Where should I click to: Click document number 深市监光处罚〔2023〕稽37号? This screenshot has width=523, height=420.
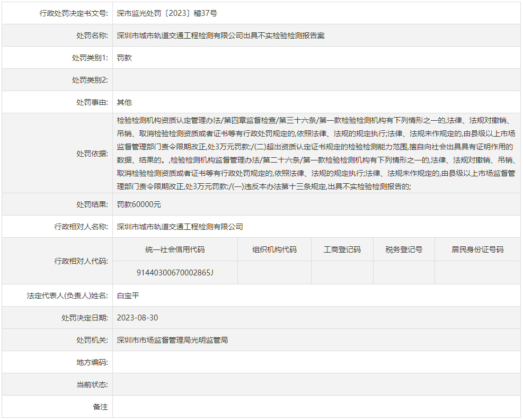(x=167, y=13)
